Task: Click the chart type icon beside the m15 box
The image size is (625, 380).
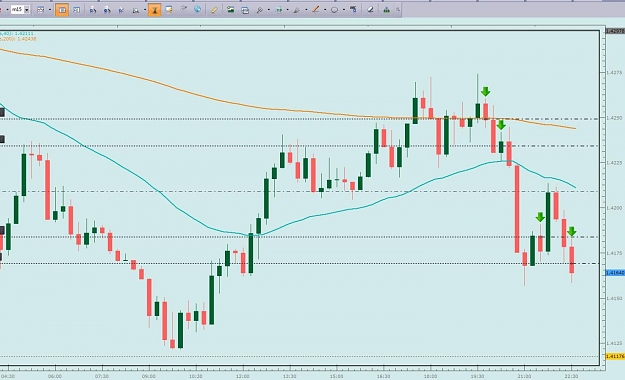Action: [41, 10]
